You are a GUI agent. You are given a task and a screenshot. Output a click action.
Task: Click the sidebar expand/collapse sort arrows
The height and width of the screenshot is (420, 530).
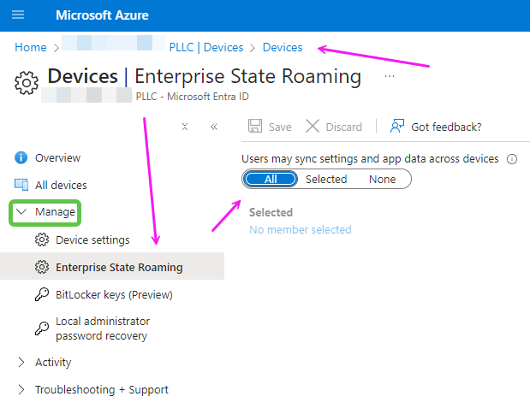point(185,127)
